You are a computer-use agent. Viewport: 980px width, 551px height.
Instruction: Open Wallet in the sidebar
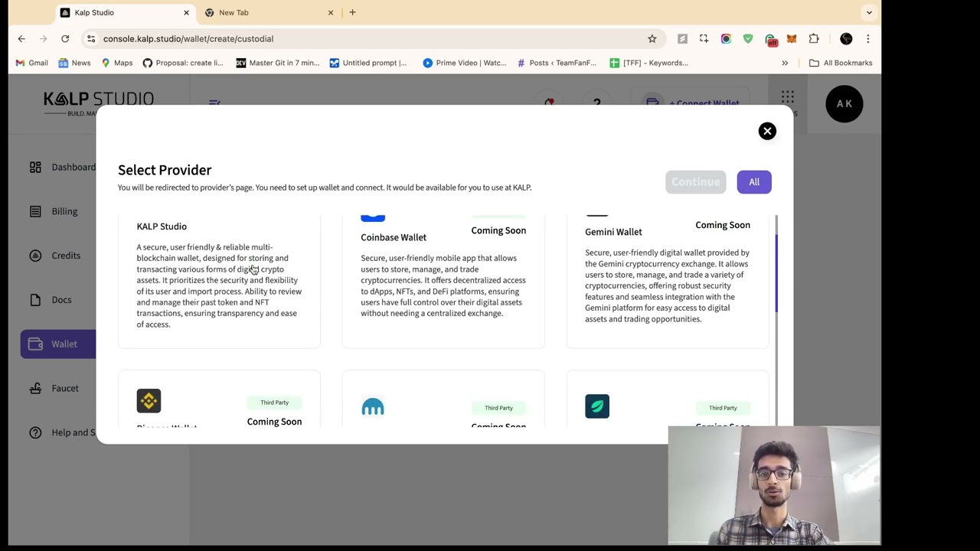coord(58,344)
